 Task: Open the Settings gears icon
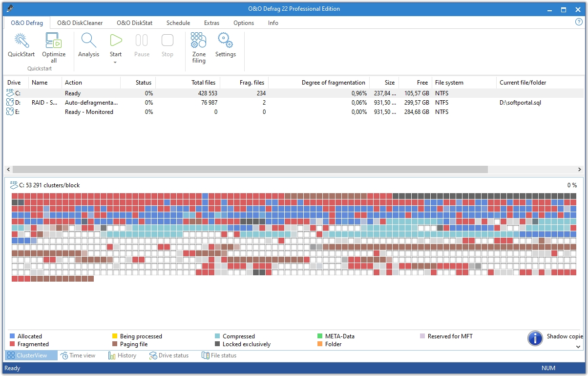click(225, 41)
